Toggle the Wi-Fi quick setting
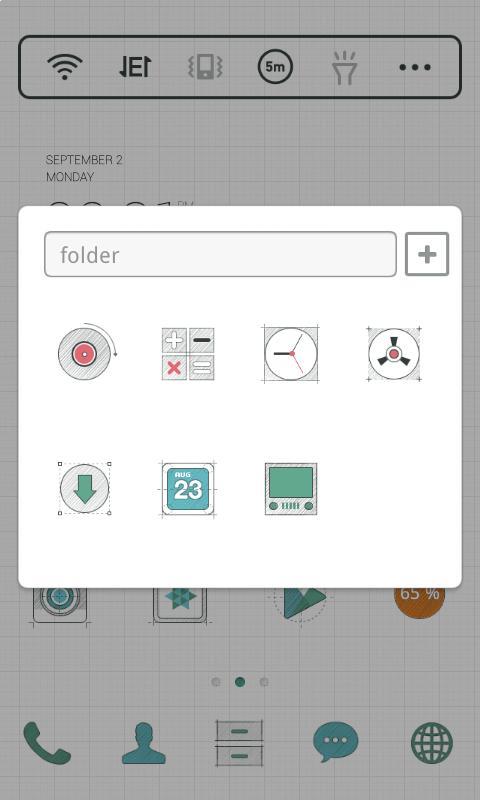 point(64,67)
